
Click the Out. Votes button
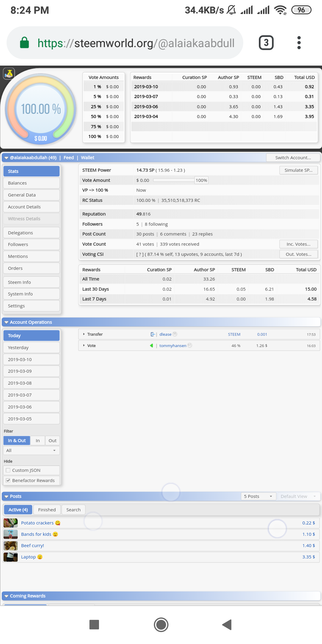298,254
